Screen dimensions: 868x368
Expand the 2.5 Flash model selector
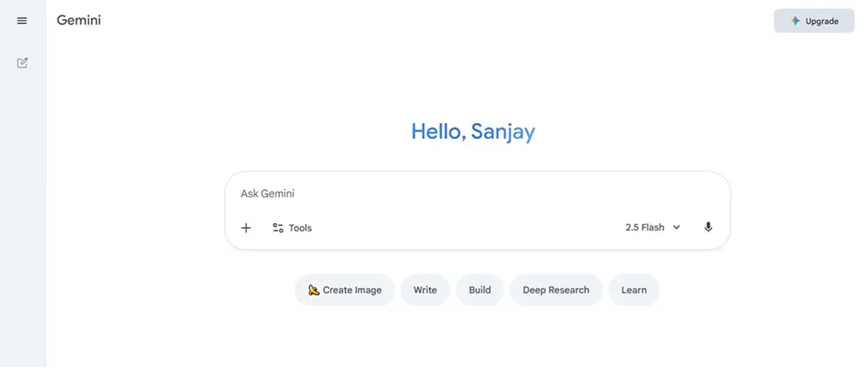tap(653, 227)
